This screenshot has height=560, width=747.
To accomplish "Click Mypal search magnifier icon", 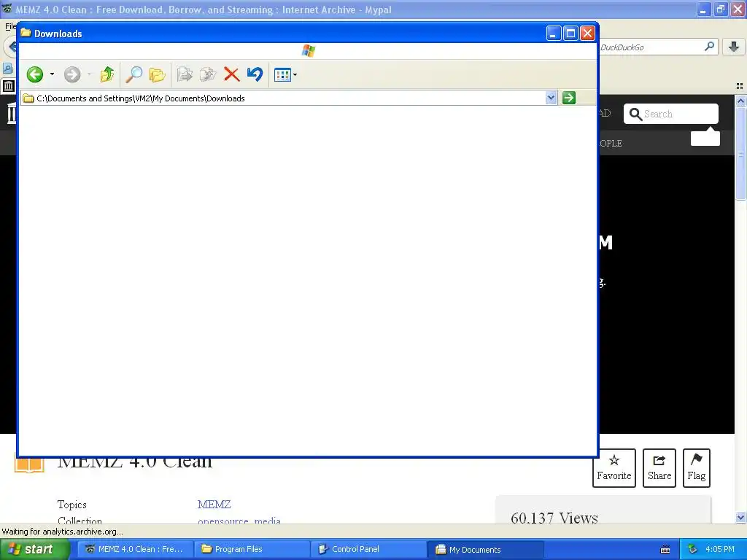I will pos(709,46).
